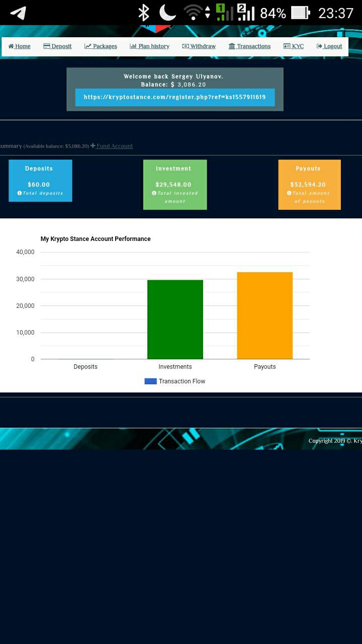Viewport: 362px width, 644px height.
Task: Click the Investments axis label
Action: [x=175, y=367]
